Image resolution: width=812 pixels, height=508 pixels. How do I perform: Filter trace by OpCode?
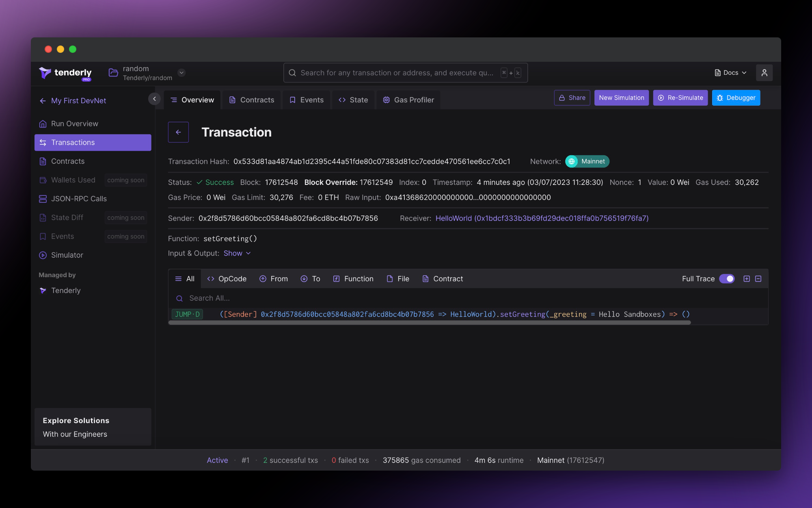pyautogui.click(x=227, y=279)
